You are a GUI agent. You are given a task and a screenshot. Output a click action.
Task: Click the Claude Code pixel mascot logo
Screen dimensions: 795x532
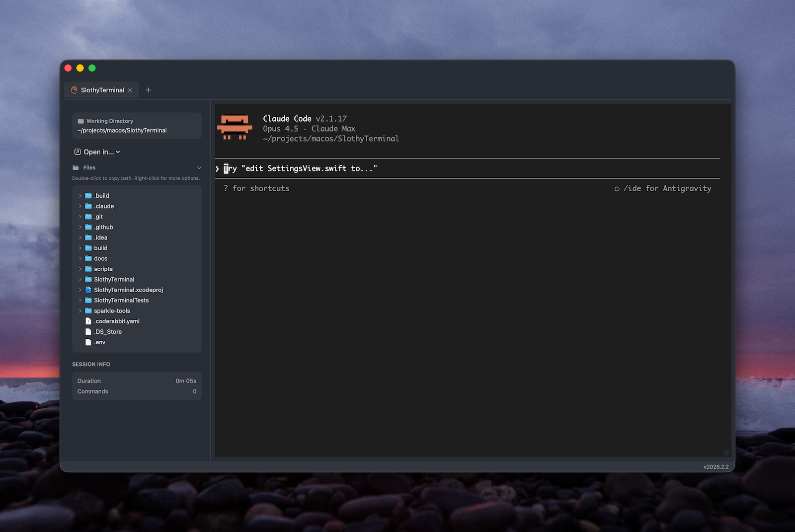click(235, 128)
